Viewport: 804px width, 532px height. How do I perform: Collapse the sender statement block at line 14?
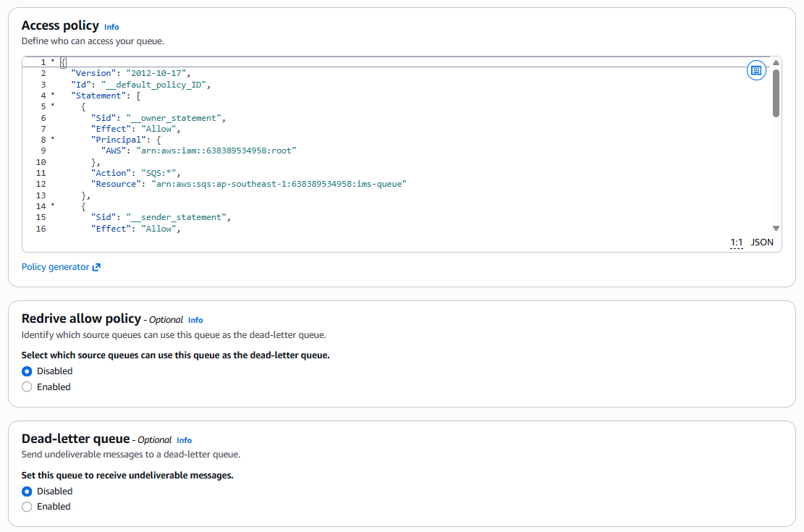tap(53, 206)
